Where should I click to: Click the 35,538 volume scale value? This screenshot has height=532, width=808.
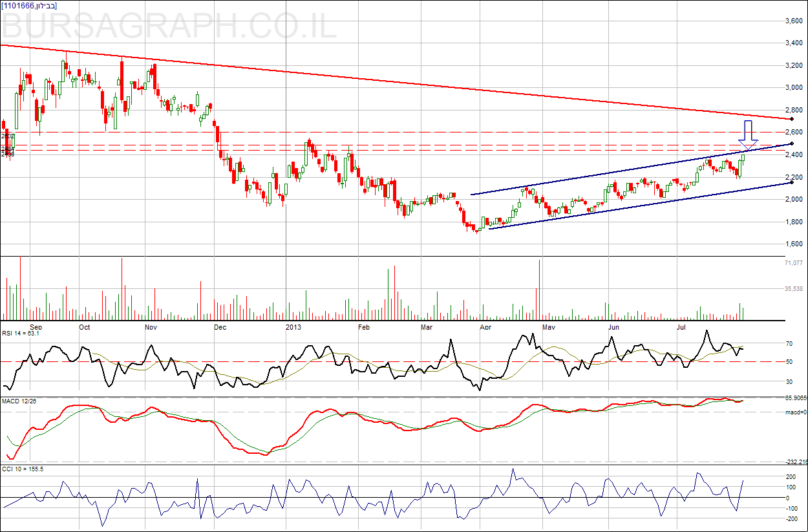coord(792,288)
